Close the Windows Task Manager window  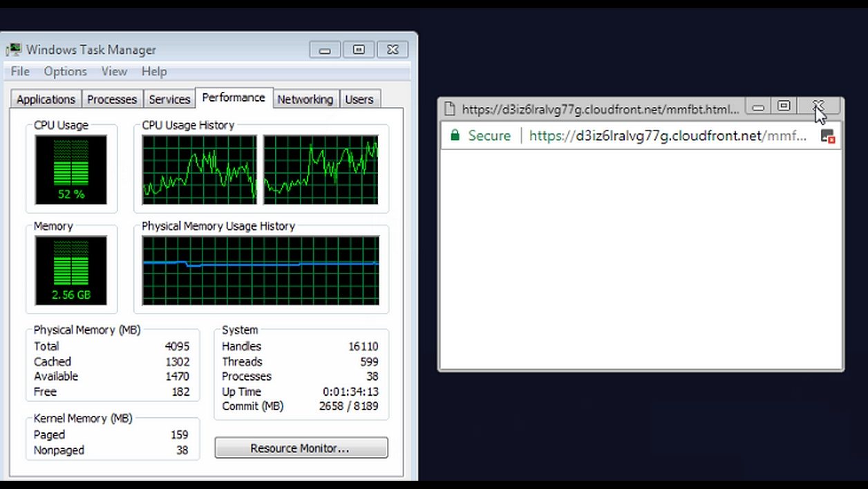click(x=393, y=50)
